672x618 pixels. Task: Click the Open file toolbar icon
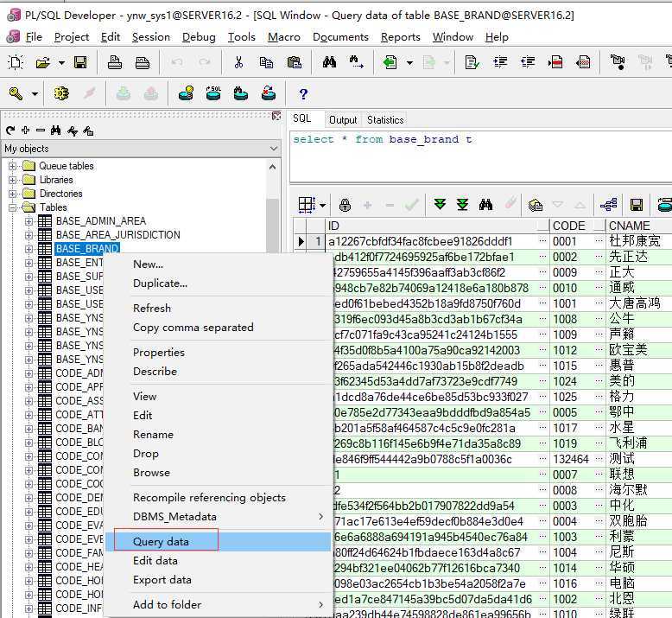click(x=43, y=62)
